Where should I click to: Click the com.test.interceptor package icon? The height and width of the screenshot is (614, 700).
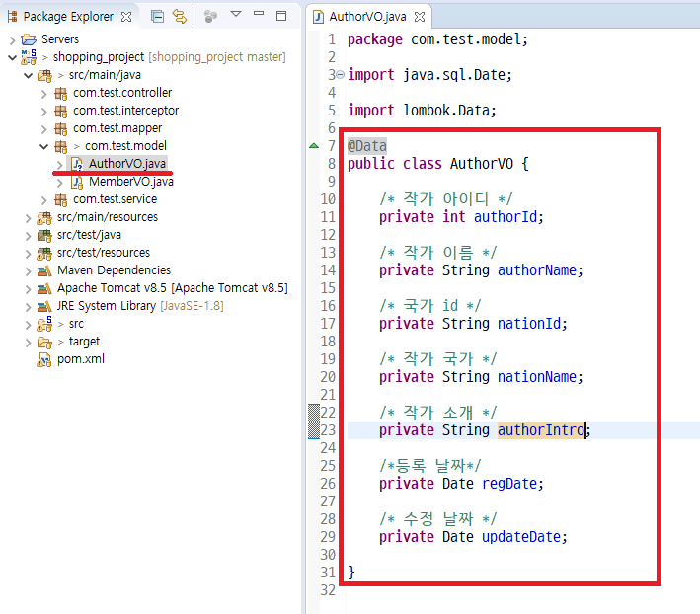point(60,111)
